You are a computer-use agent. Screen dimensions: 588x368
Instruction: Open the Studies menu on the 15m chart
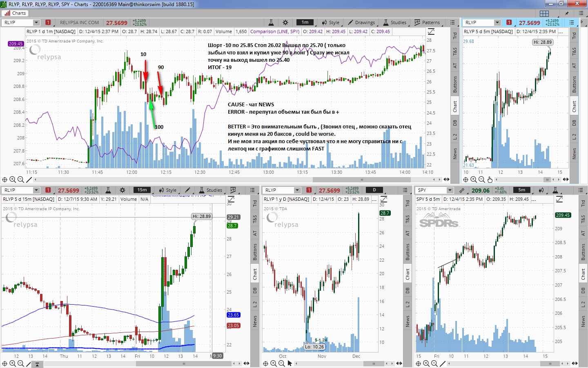click(210, 190)
